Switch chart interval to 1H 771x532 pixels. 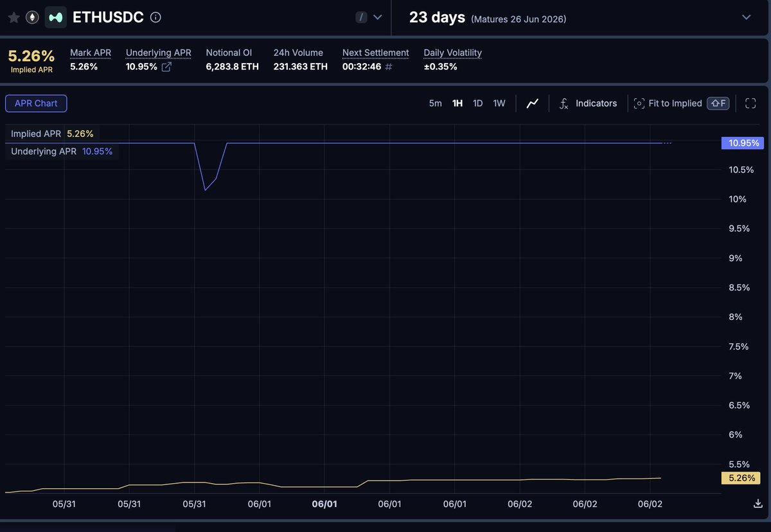click(x=457, y=103)
